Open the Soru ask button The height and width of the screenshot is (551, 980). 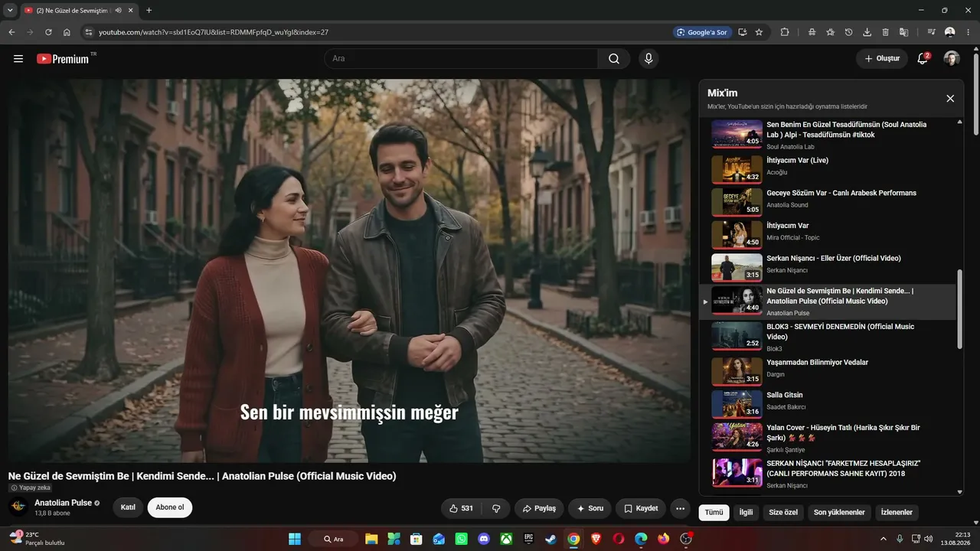590,508
